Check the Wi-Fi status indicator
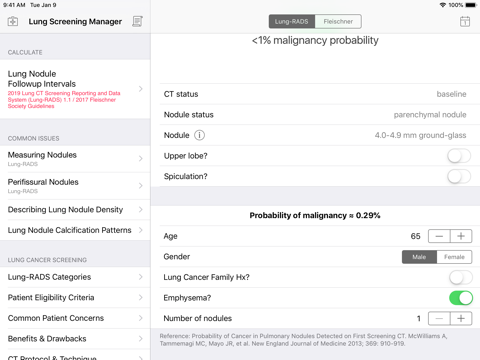 [443, 5]
